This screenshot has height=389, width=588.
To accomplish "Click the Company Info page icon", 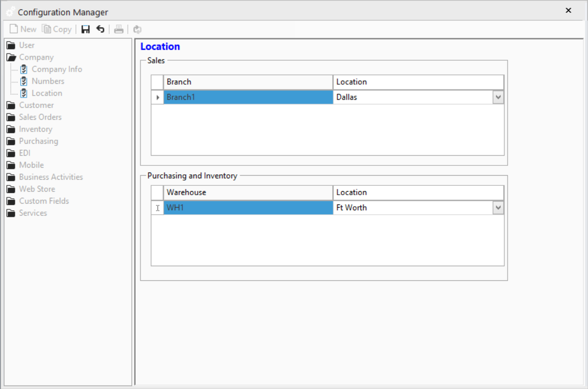I will pyautogui.click(x=24, y=69).
